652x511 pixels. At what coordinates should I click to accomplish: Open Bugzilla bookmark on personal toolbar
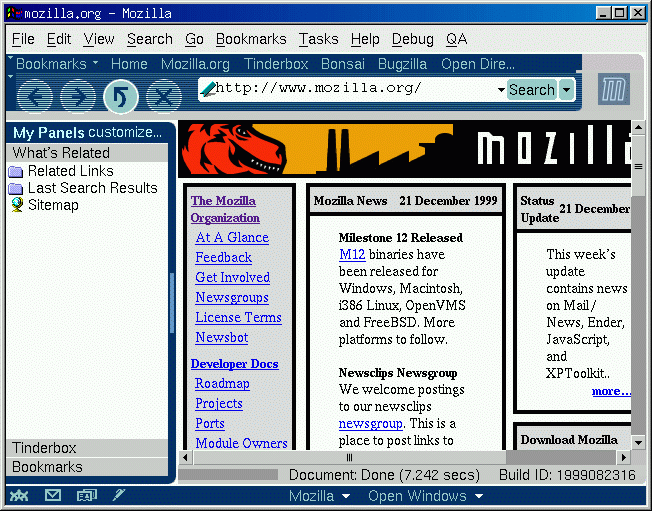[402, 64]
